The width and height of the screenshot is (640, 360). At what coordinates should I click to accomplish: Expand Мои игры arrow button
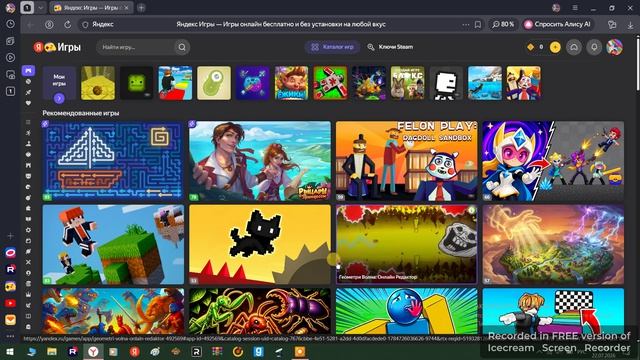pos(59,98)
